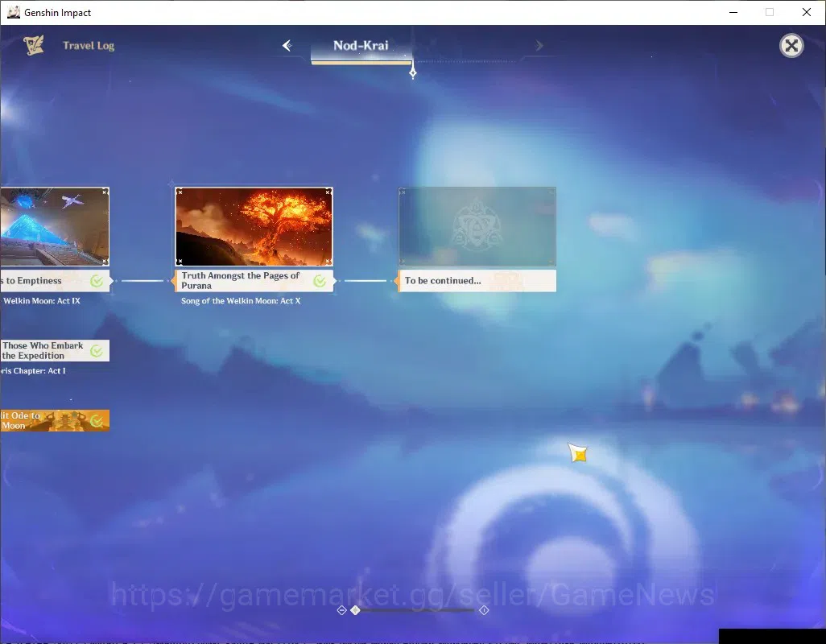Click the right end of bottom scroll slider
This screenshot has width=826, height=644.
point(484,610)
